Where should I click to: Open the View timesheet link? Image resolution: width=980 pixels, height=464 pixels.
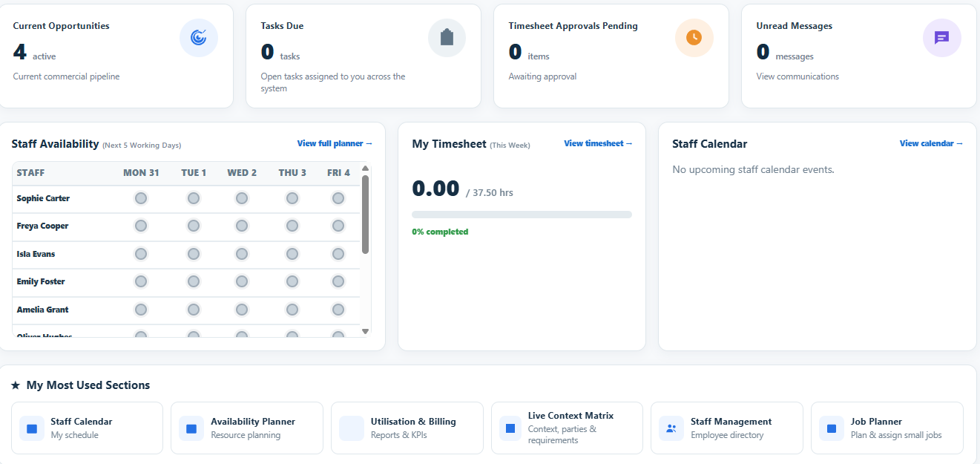[599, 143]
